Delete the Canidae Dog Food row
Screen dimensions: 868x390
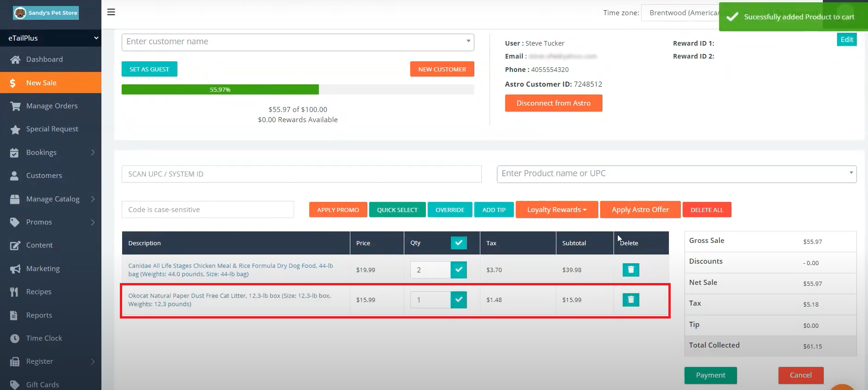631,270
